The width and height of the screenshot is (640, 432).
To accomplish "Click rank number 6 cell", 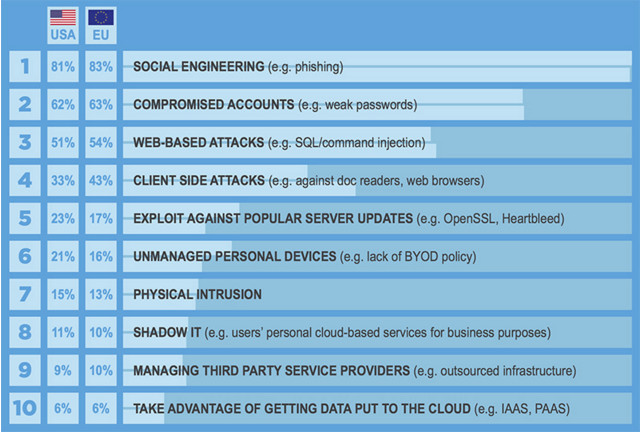I will 25,256.
